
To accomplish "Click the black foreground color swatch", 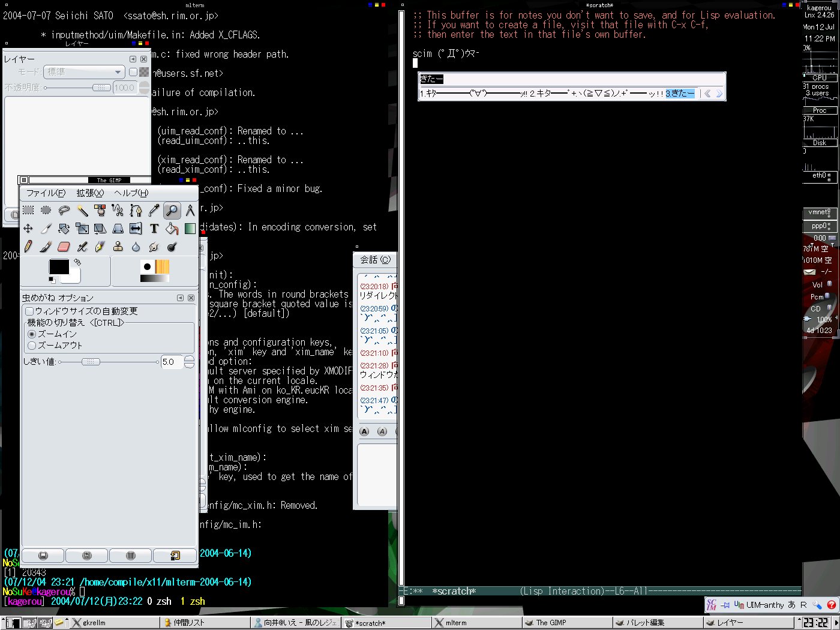I will click(x=59, y=268).
